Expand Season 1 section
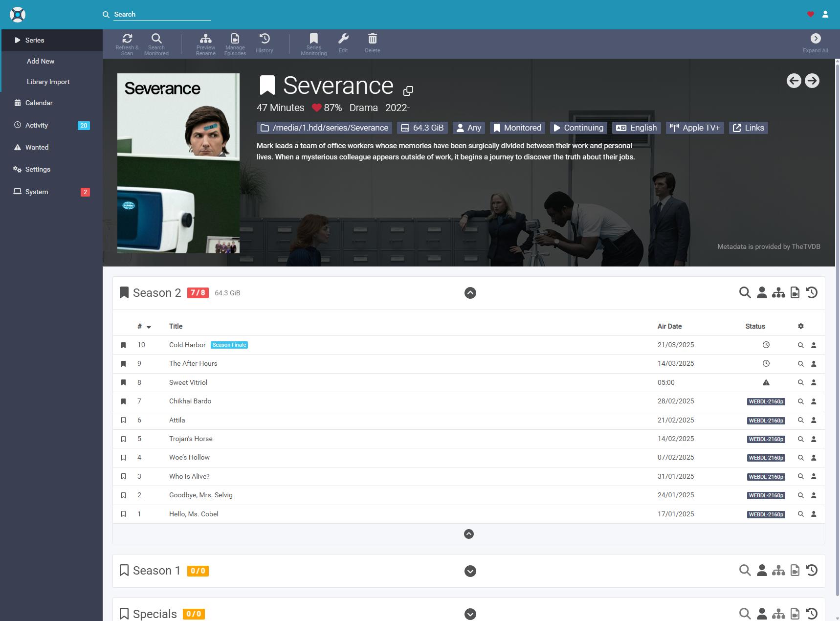This screenshot has height=621, width=840. (470, 571)
